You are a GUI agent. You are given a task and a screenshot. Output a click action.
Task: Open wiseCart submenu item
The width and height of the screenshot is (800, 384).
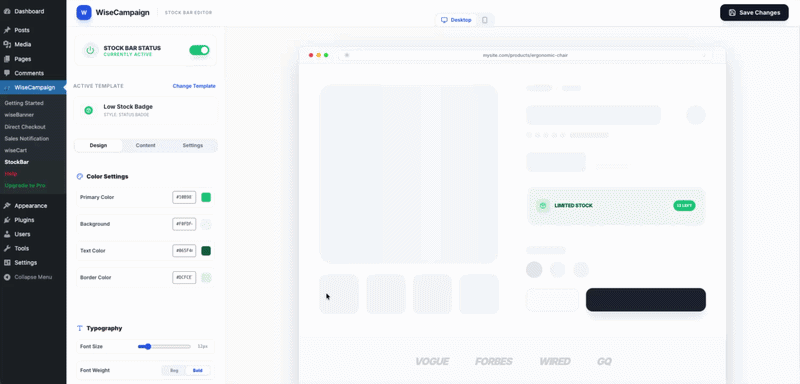pos(16,150)
